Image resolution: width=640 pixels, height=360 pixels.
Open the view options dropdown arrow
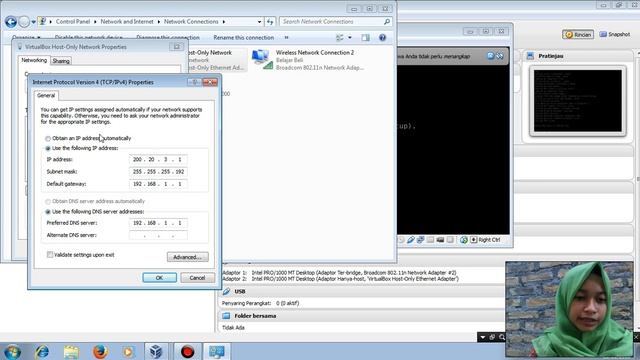[350, 38]
